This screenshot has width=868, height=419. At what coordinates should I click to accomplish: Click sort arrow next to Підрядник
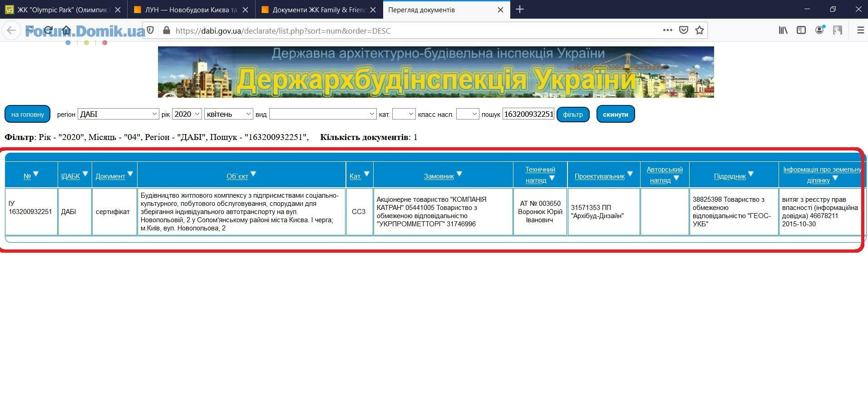[x=751, y=174]
